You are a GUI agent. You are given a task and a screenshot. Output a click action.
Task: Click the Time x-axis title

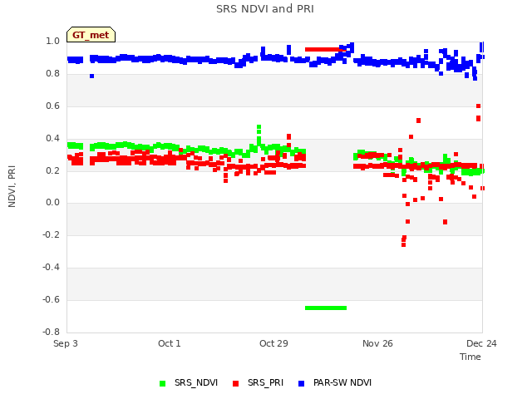[470, 357]
